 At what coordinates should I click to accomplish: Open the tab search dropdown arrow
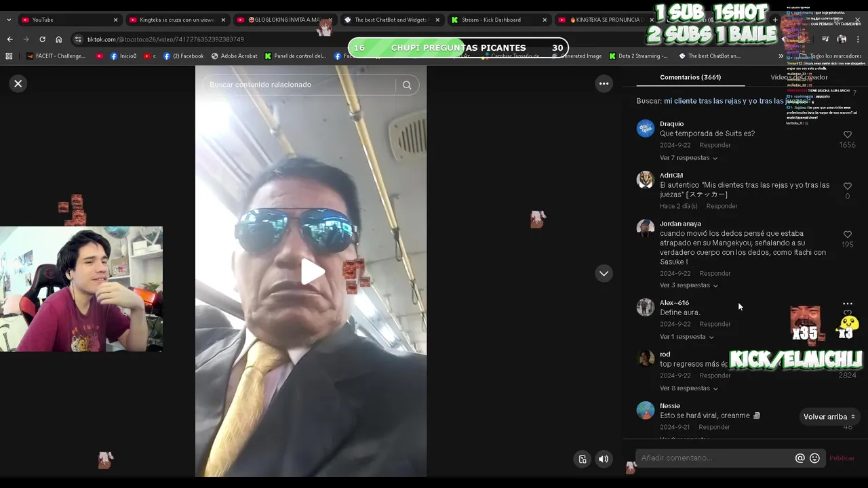pos(8,20)
